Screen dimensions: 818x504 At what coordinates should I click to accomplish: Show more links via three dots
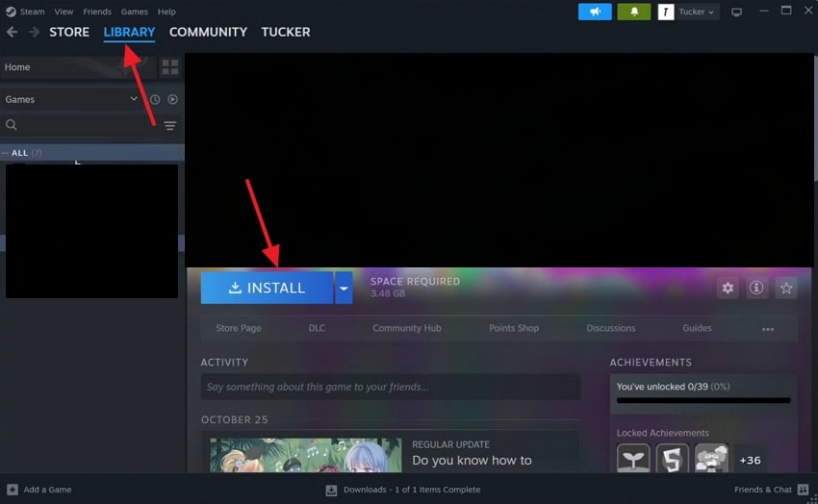[x=768, y=329]
